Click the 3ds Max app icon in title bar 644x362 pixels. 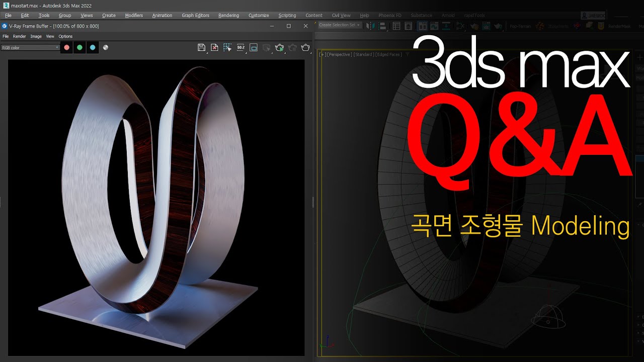coord(6,5)
